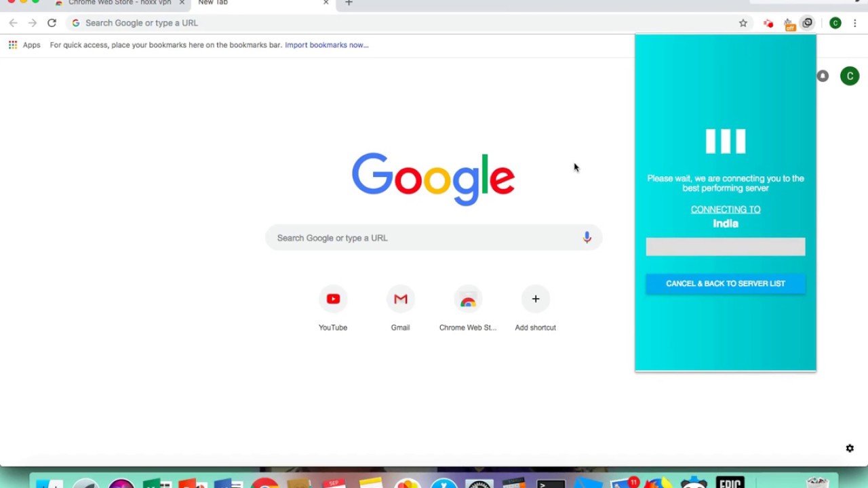Click the 'CONNECTING TO' text in VPN popup
The width and height of the screenshot is (868, 488).
726,209
